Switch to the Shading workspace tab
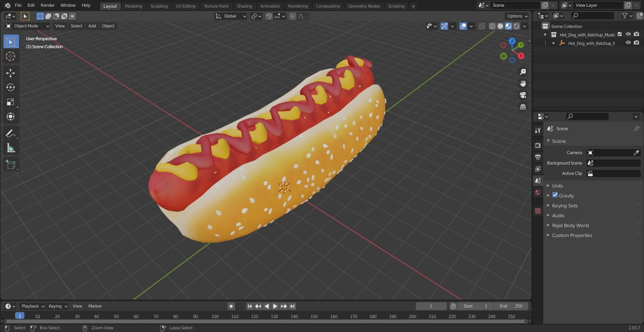Image resolution: width=644 pixels, height=332 pixels. coord(244,6)
